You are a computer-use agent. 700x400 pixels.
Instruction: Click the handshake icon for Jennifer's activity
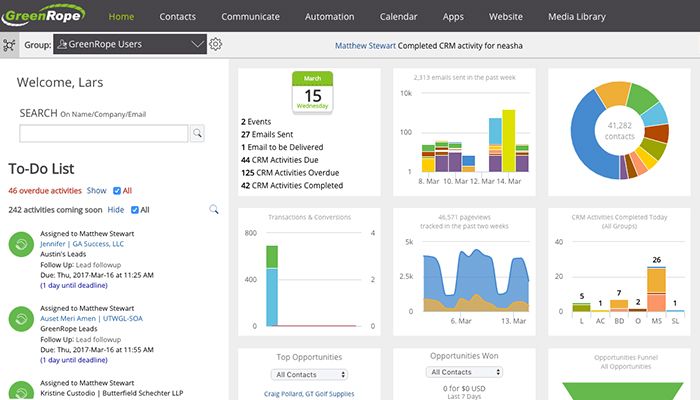(21, 244)
